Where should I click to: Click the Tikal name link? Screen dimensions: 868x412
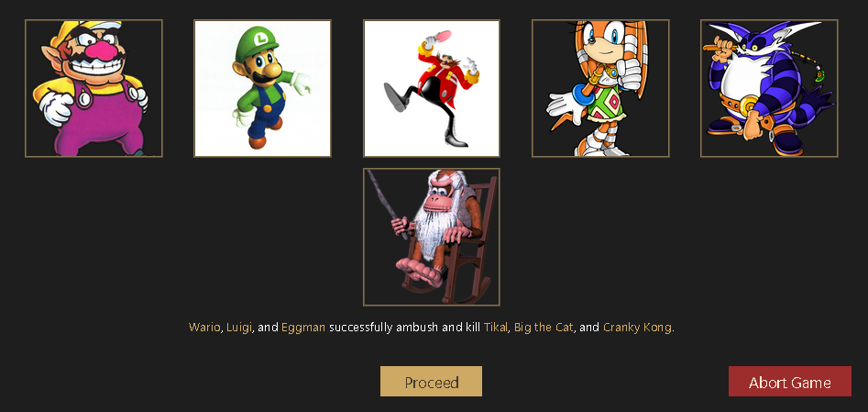pos(496,328)
